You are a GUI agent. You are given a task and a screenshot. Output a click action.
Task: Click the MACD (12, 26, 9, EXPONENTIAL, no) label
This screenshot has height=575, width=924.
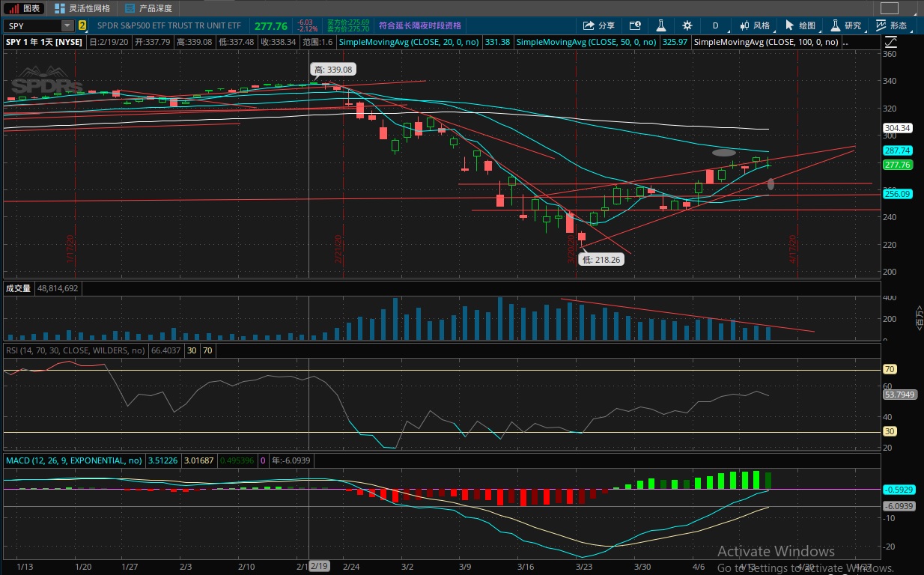click(x=73, y=460)
